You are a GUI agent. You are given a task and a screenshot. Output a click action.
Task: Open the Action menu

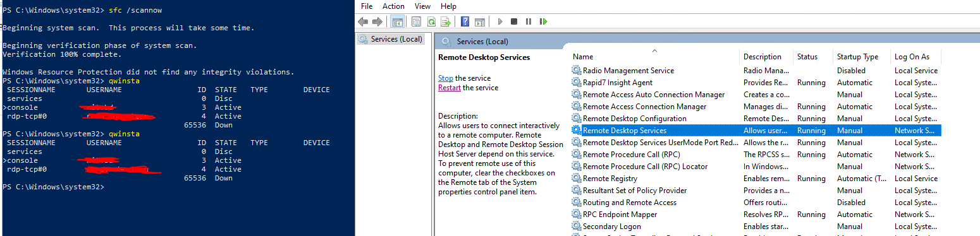point(393,6)
